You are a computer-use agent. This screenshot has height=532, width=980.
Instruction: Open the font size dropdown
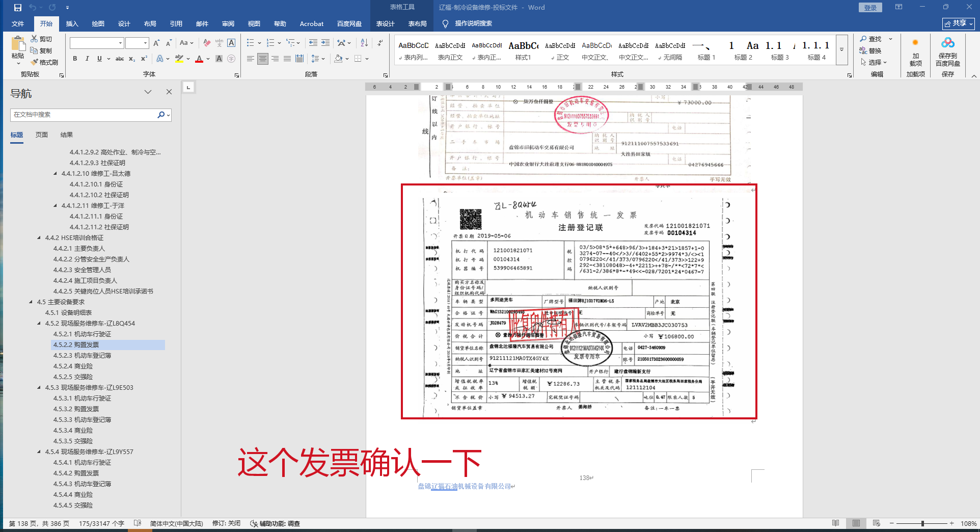point(145,43)
